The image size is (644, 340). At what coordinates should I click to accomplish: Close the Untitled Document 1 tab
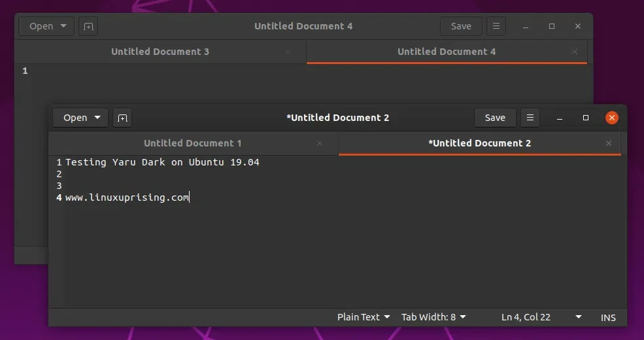tap(320, 143)
